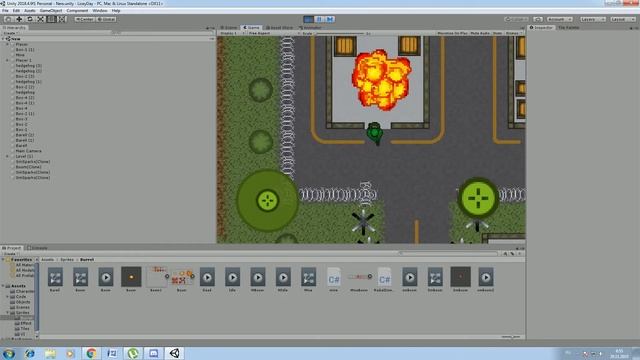640x360 pixels.
Task: Switch to the Asset Store tab
Action: (279, 28)
